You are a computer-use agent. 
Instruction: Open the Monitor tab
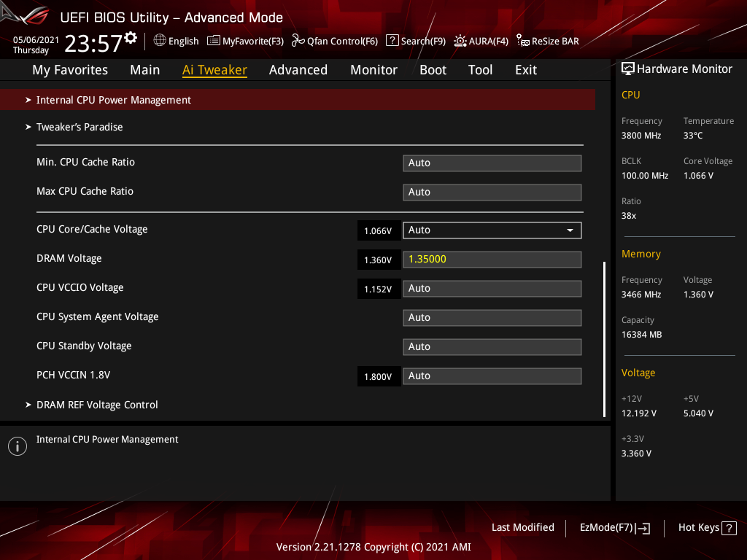click(373, 70)
